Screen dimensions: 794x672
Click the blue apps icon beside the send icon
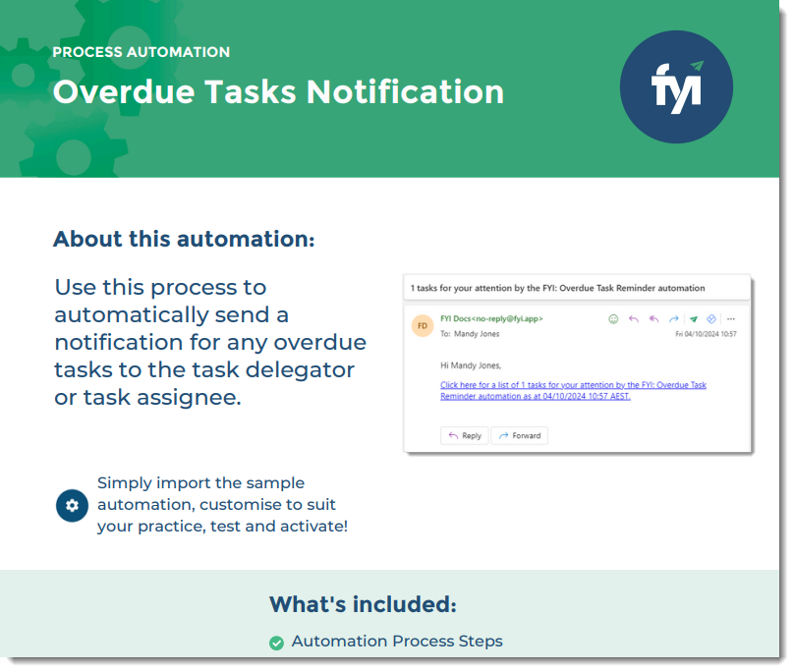click(710, 319)
